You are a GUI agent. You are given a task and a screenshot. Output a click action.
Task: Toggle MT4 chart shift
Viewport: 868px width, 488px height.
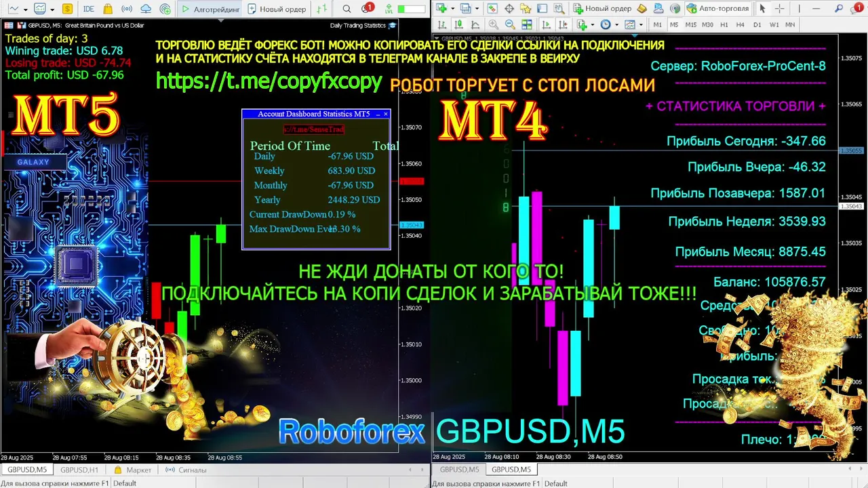563,24
